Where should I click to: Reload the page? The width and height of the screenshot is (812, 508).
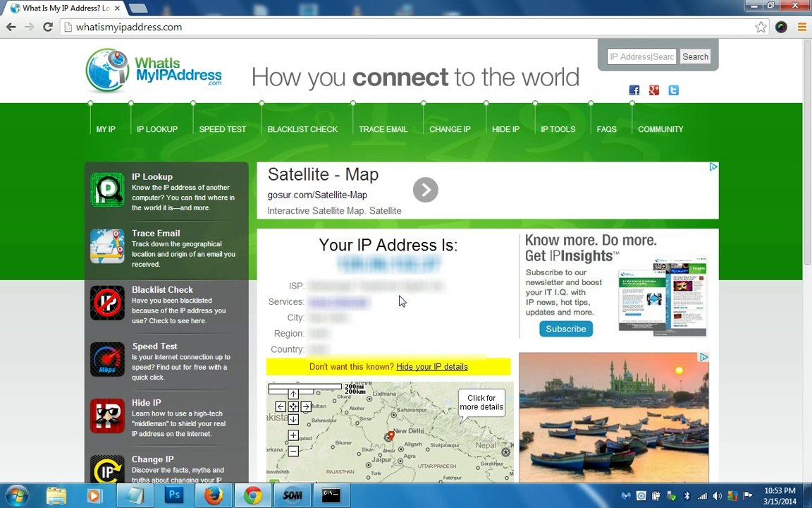point(48,27)
